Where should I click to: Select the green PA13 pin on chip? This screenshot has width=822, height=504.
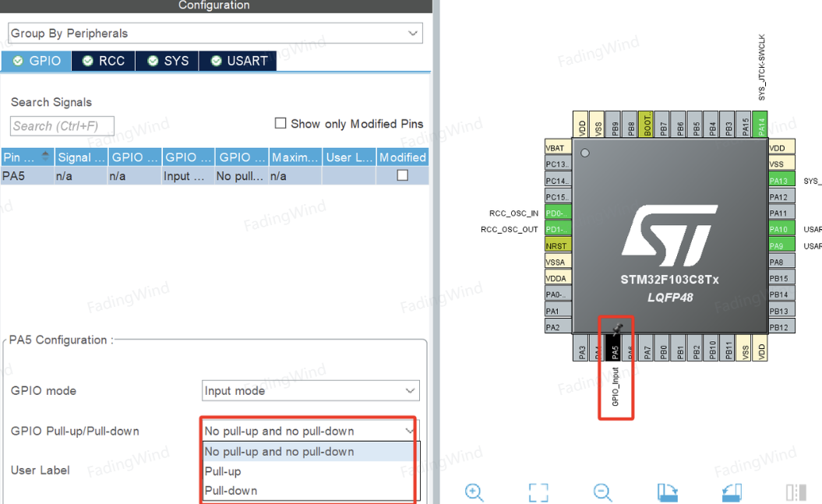pyautogui.click(x=781, y=181)
